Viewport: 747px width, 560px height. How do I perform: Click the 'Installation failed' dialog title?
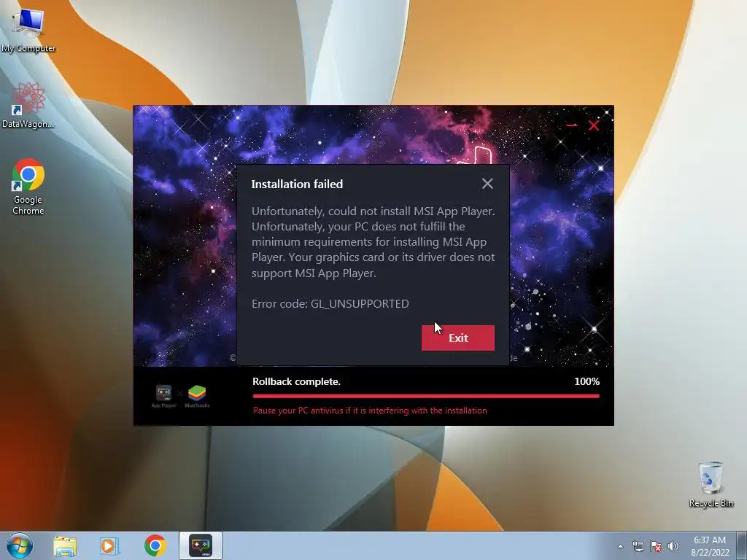pos(297,184)
